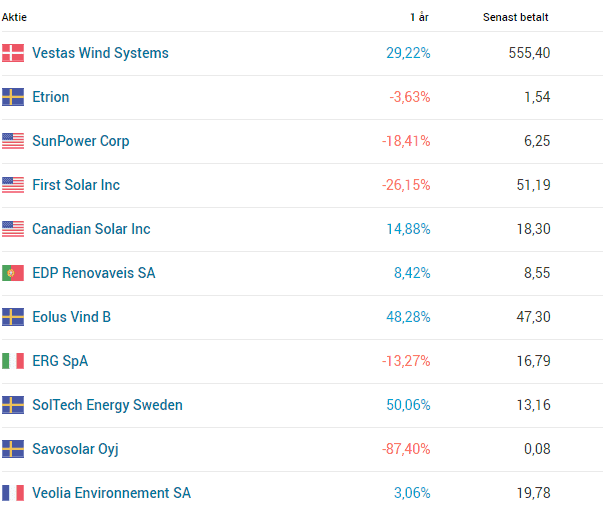Viewport: 603px width, 511px height.
Task: Click the 48,28% value for Eolus Vind B
Action: [408, 317]
